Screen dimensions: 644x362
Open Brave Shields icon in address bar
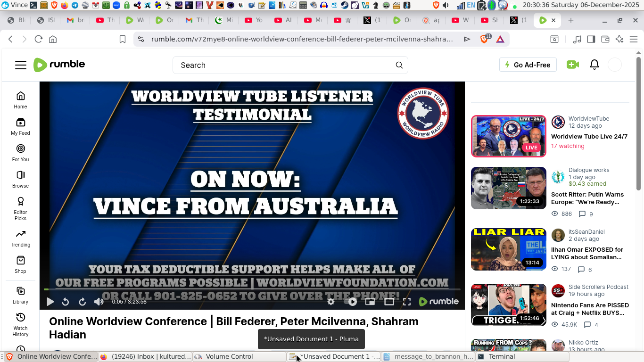(x=485, y=39)
